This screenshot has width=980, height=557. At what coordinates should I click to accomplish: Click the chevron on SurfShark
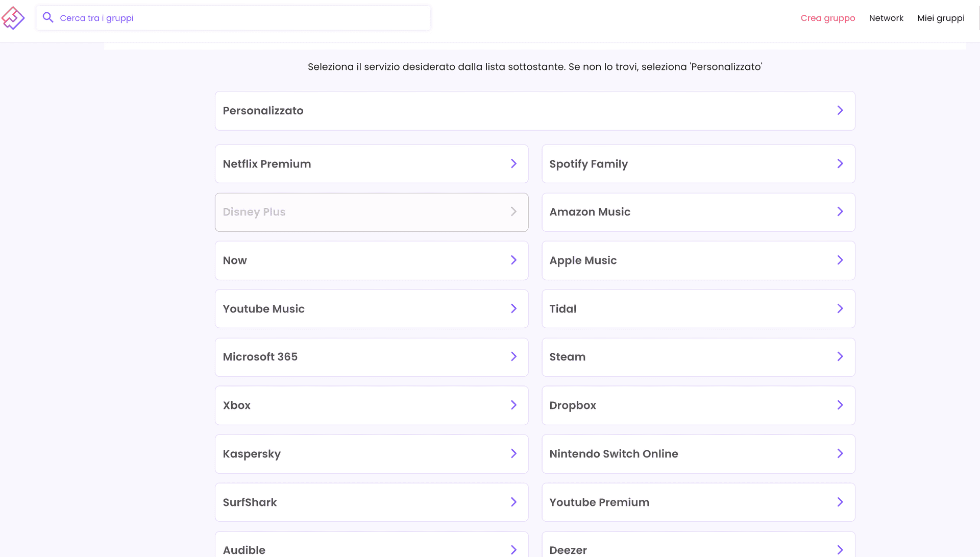pyautogui.click(x=514, y=502)
